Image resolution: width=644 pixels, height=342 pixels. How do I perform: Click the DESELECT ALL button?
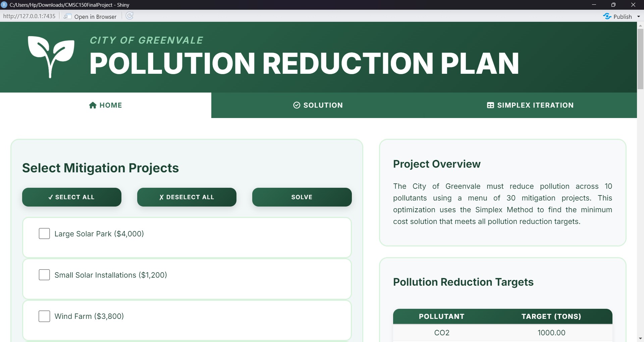186,197
